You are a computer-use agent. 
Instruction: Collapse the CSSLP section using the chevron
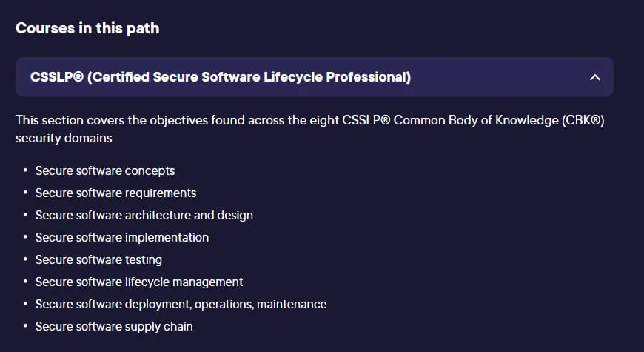point(594,77)
